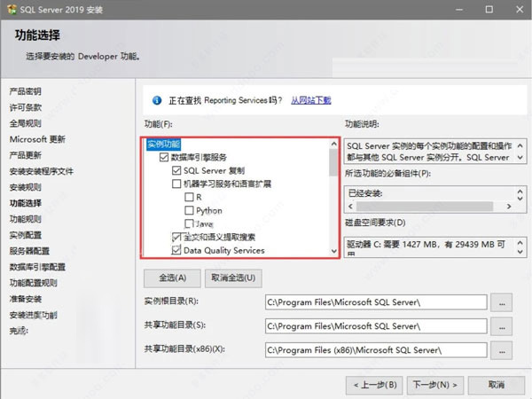Screen dimensions: 532x399
Task: Click the feature list scrollbar thumb
Action: point(333,163)
